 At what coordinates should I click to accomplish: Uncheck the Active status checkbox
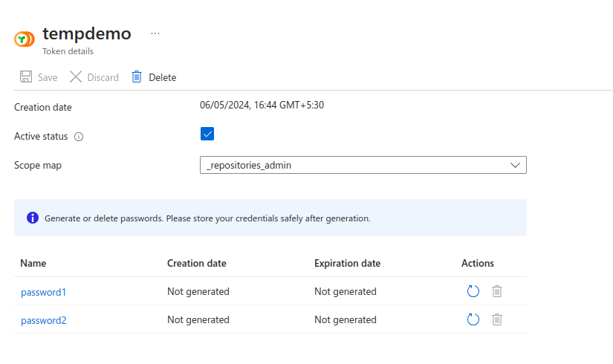(207, 134)
